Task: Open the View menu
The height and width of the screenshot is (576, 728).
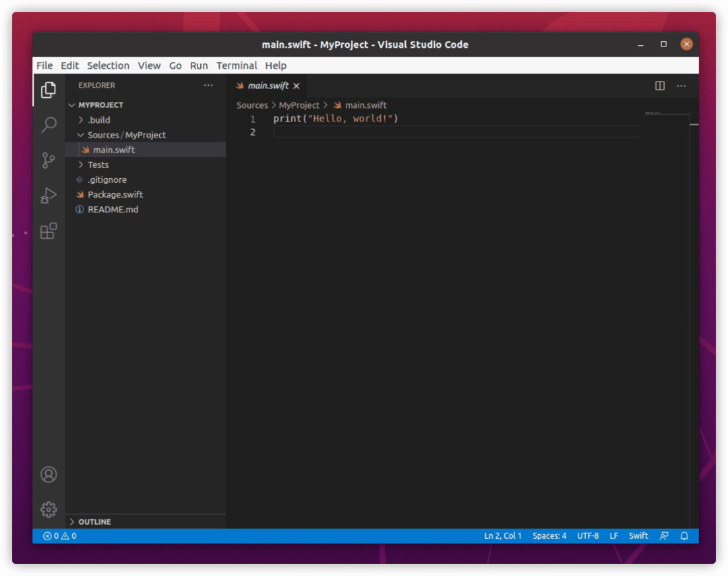Action: [149, 65]
